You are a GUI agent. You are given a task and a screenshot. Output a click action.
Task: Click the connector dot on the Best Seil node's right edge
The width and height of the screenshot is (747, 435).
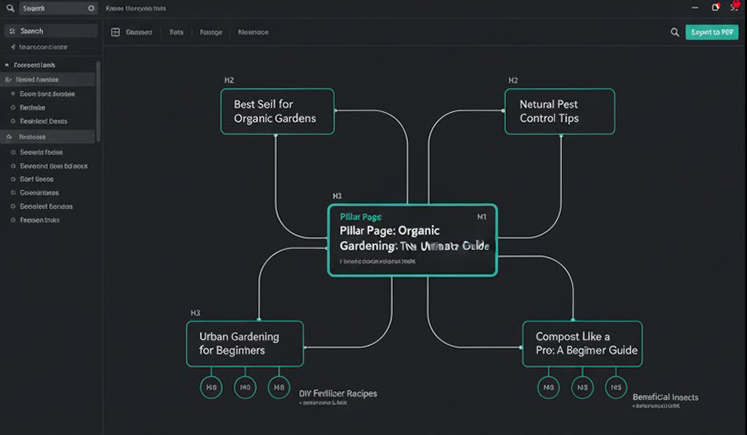335,111
